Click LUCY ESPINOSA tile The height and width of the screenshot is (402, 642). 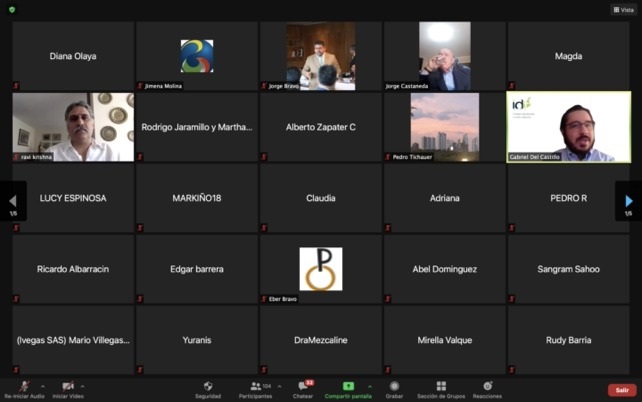tap(73, 198)
